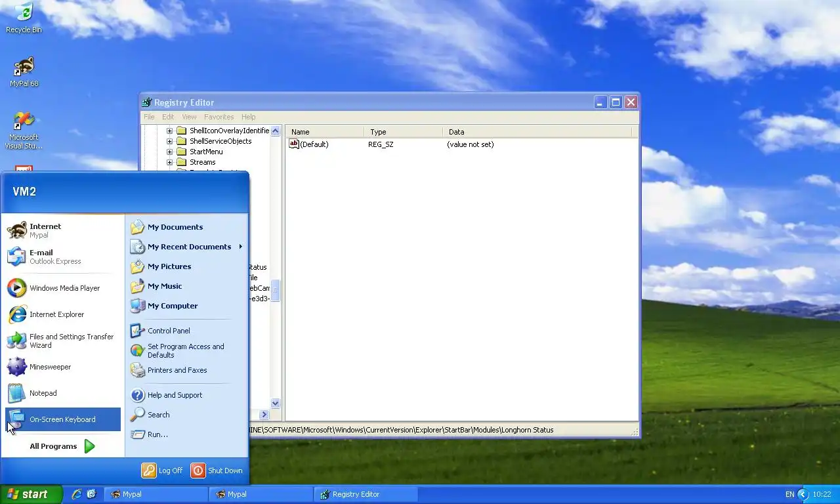Screen dimensions: 840x504
Task: Open File menu in Registry Editor
Action: point(149,117)
